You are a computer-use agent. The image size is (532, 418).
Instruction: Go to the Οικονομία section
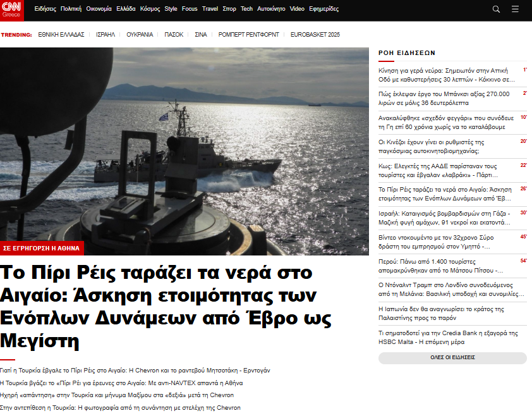point(99,9)
